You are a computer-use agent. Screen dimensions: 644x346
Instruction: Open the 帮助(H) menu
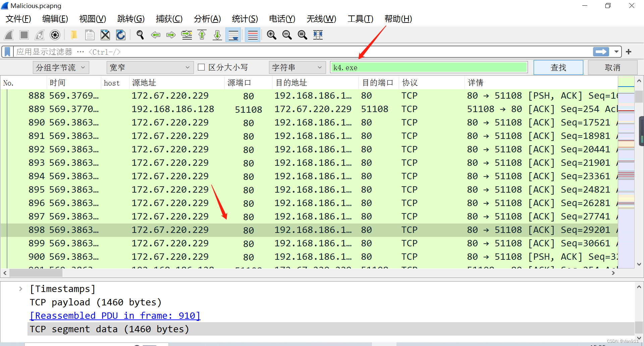pyautogui.click(x=398, y=19)
